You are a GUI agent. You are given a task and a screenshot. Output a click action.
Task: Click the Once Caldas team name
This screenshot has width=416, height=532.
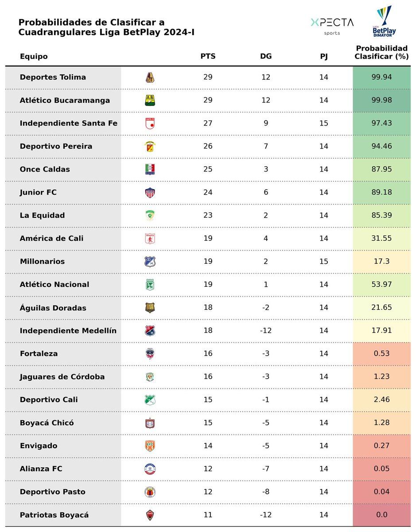click(x=45, y=169)
